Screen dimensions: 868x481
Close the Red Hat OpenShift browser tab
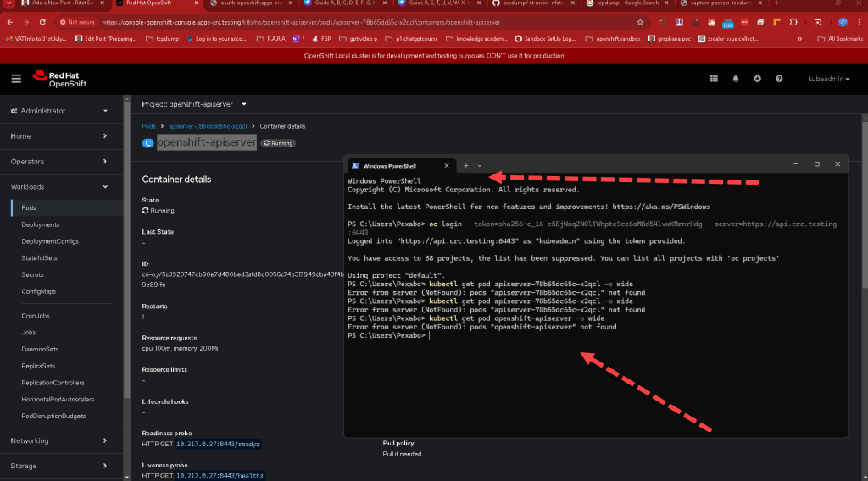pyautogui.click(x=196, y=3)
